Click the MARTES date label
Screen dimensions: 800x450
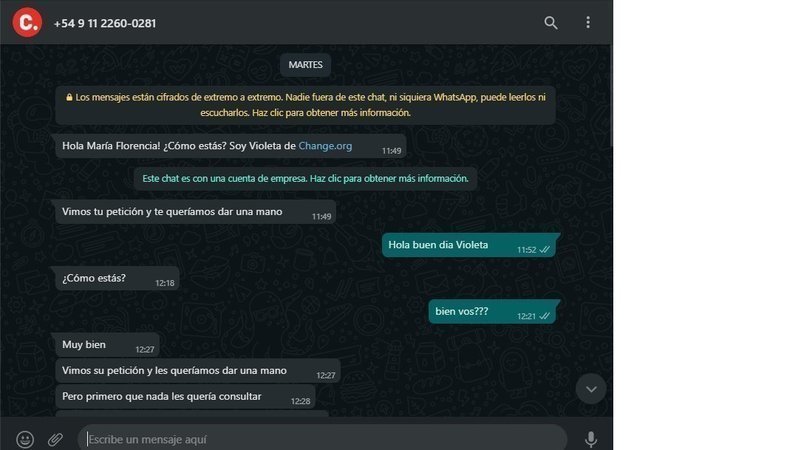(x=305, y=65)
